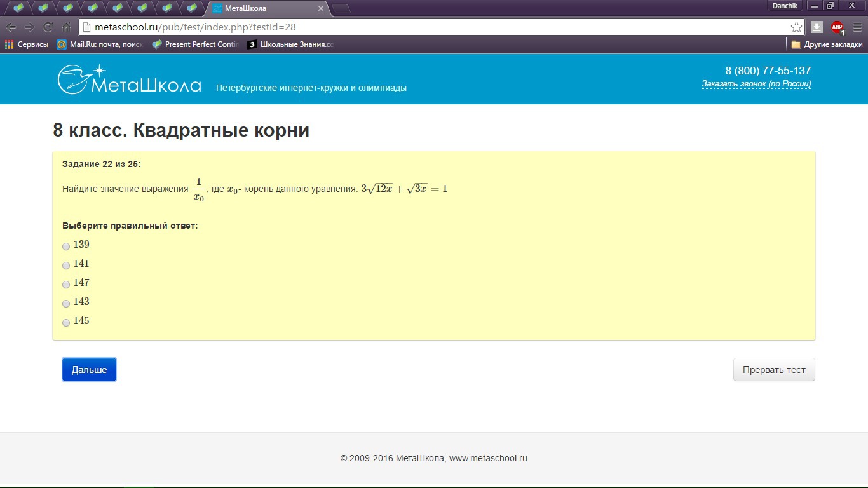
Task: Click the phone number 8 (800) 77-55-137
Action: (x=768, y=71)
